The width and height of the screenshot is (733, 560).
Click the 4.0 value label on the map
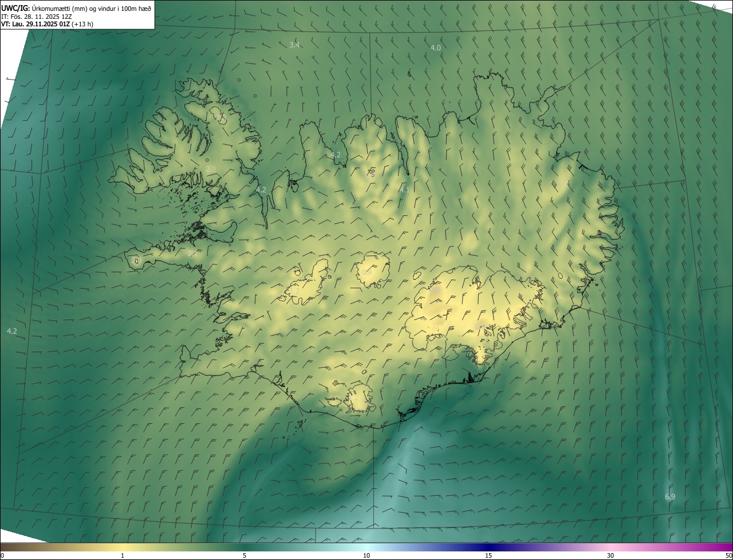(436, 48)
